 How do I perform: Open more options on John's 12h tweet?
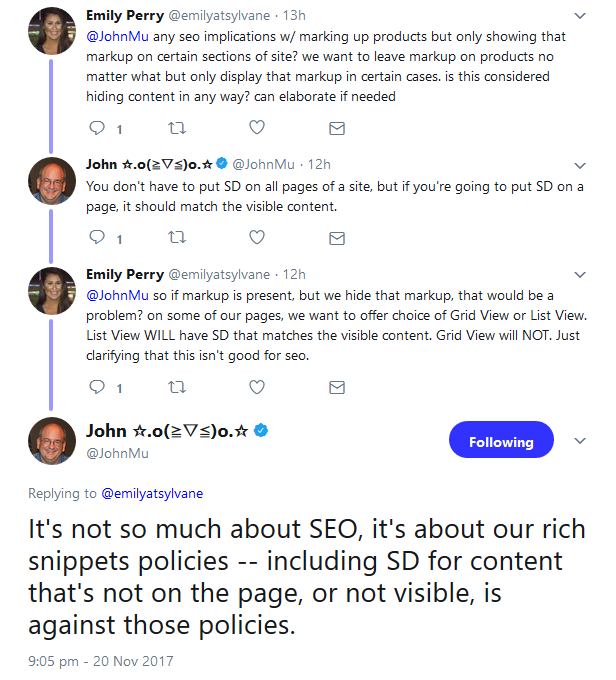[x=581, y=163]
